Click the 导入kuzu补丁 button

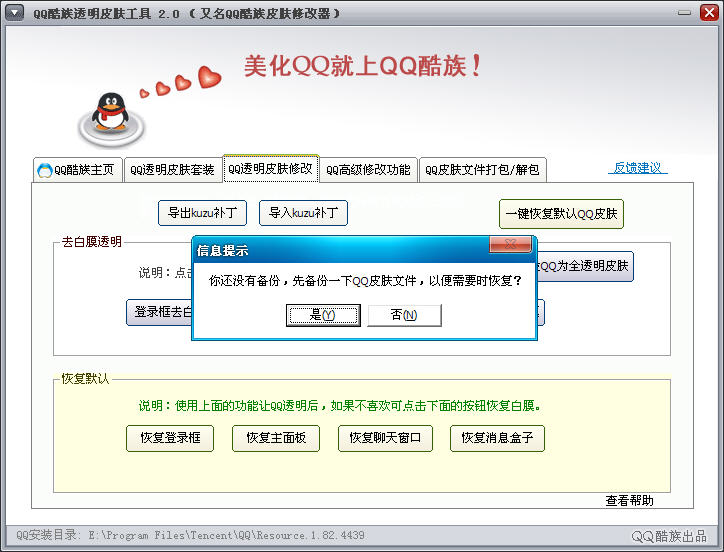[x=303, y=213]
